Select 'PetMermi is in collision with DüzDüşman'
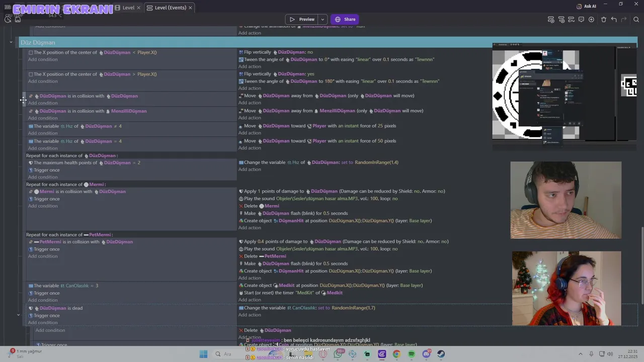Viewport: 644px width, 362px height. click(x=80, y=242)
